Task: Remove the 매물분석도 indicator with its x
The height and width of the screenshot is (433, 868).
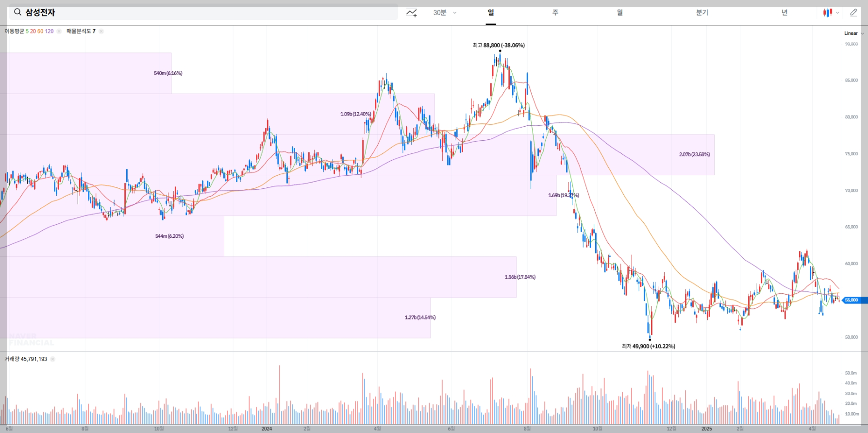Action: [101, 31]
